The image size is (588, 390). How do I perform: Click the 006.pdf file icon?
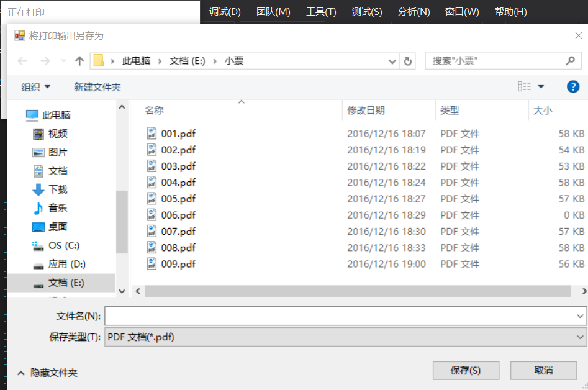152,215
